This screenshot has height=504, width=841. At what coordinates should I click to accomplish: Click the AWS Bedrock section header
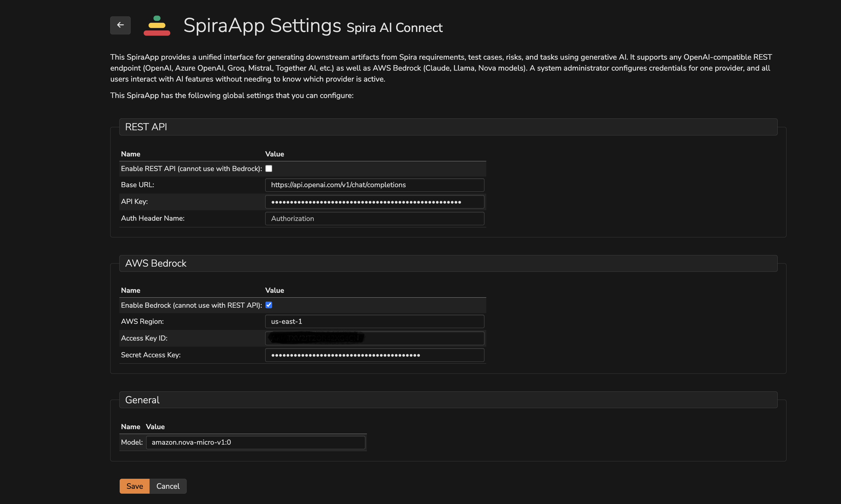coord(448,263)
